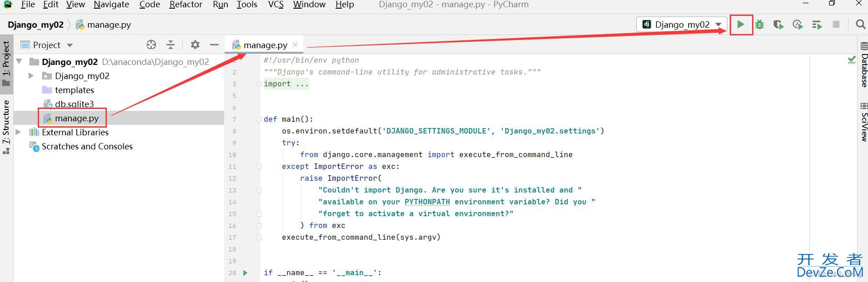Locate current file with crosshair icon
The width and height of the screenshot is (868, 282).
point(151,45)
